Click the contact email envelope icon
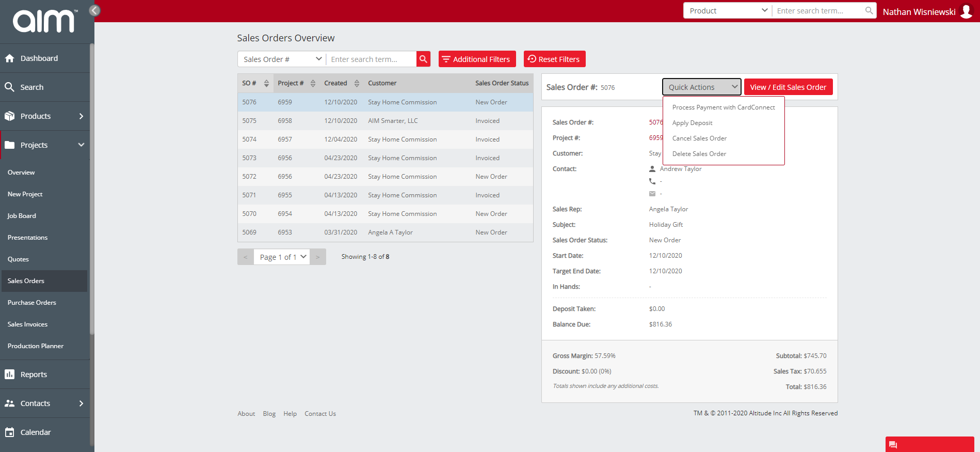Screen dimensions: 980x452 (x=652, y=194)
